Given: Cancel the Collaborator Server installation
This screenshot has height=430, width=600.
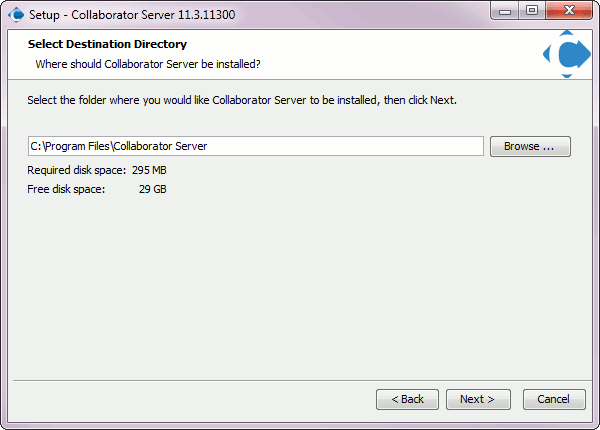Looking at the screenshot, I should coord(554,399).
